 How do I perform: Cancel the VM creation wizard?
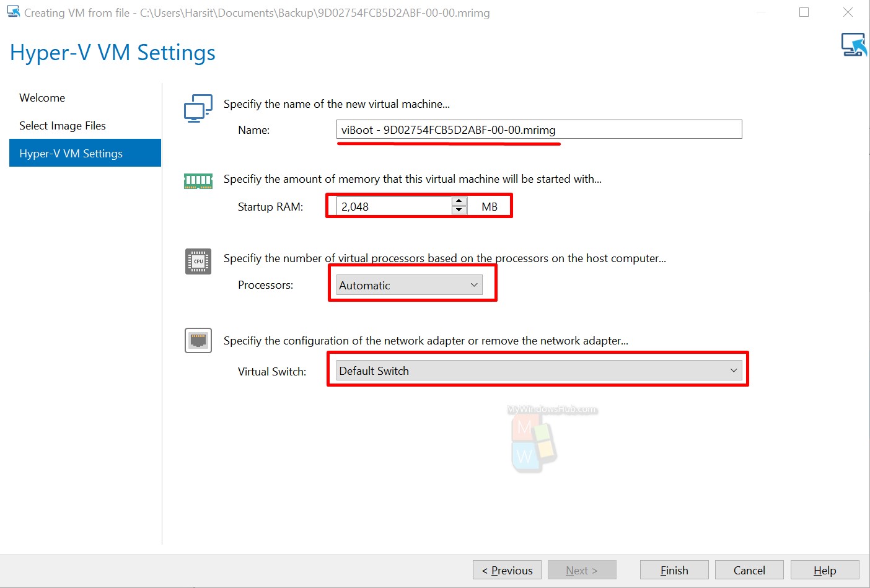pos(749,570)
